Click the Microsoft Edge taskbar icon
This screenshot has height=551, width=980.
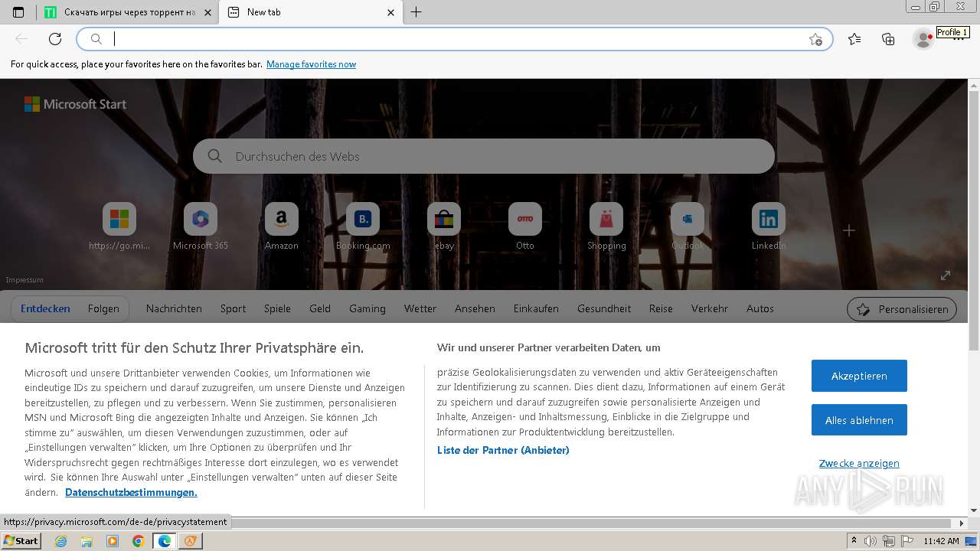pos(164,541)
